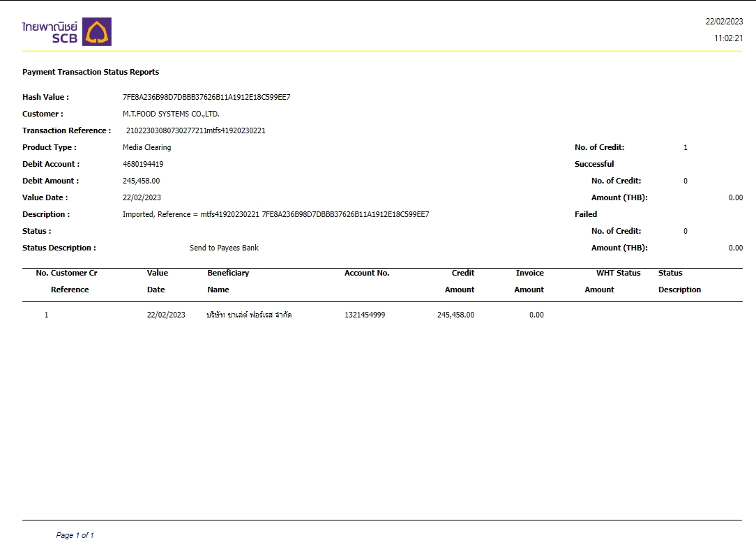Click the Payment Transaction Status Reports title
This screenshot has width=756, height=547.
(x=91, y=72)
